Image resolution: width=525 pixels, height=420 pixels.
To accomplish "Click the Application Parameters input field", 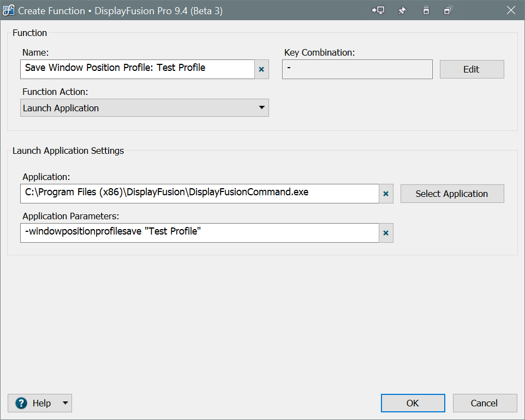I will (199, 232).
